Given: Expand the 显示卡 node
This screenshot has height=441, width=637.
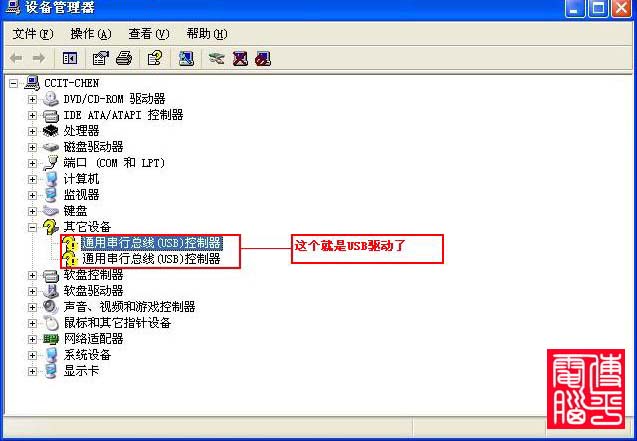Looking at the screenshot, I should tap(32, 372).
